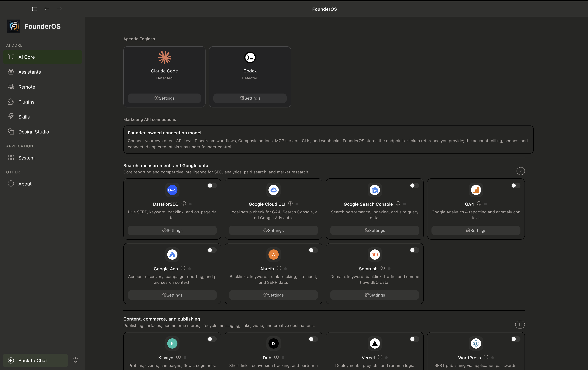This screenshot has height=370, width=588.
Task: Click the Klaviyo K icon
Action: click(x=172, y=343)
